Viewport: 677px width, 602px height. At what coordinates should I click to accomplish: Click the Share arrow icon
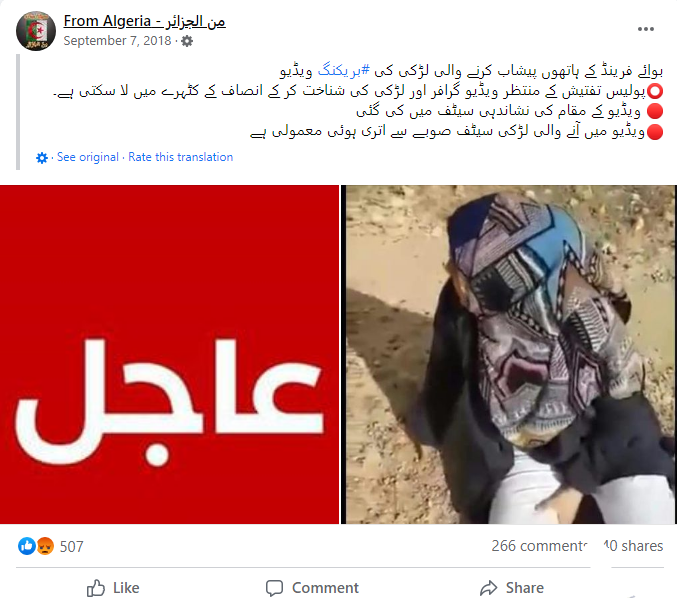tap(489, 588)
